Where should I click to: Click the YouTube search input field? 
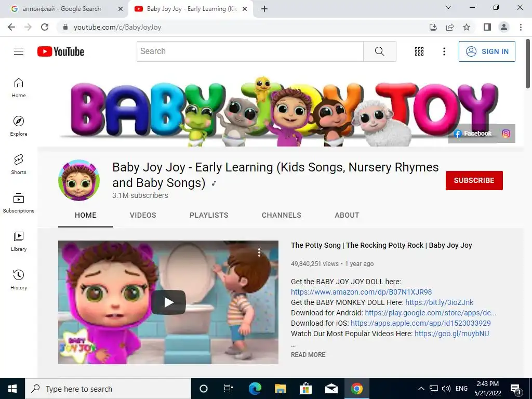point(250,51)
